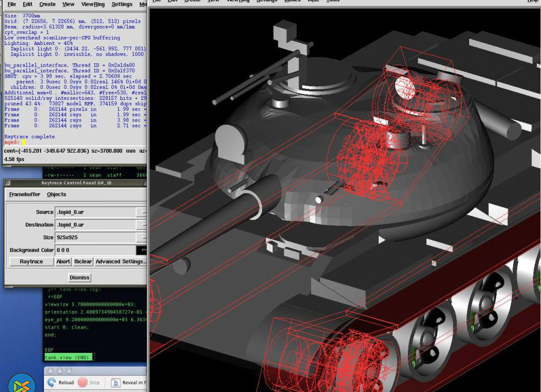This screenshot has height=392, width=541.
Task: Open the Source dropdown in the Raytrace panel
Action: tap(141, 212)
